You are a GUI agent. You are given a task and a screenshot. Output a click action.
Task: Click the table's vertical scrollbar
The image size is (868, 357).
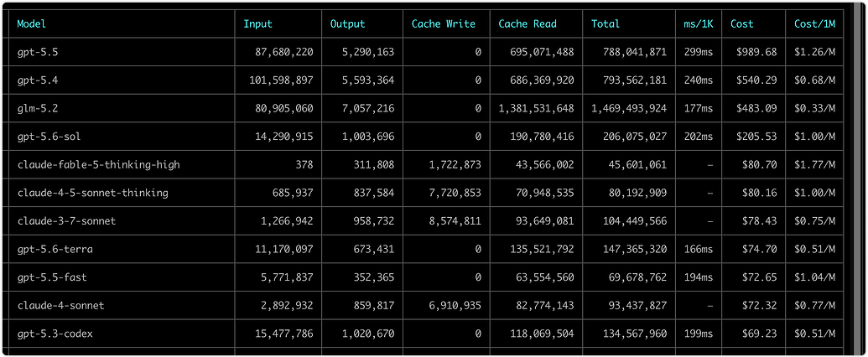[857, 180]
